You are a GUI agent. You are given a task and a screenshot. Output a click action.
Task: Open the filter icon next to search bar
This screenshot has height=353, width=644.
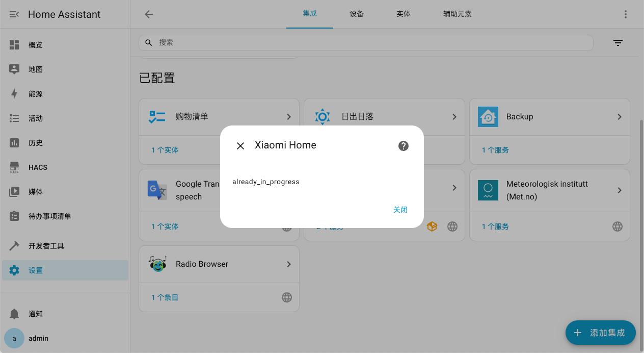click(618, 43)
